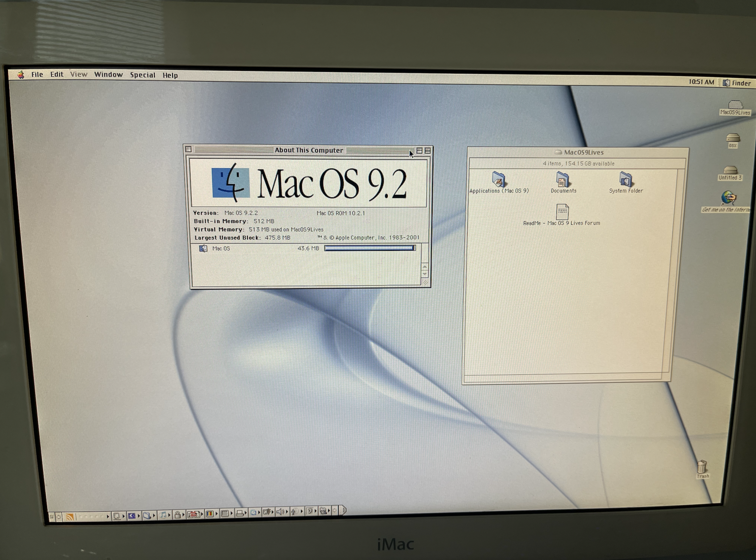Open the Finder application menu
Screen dimensions: 756x560
[x=737, y=83]
